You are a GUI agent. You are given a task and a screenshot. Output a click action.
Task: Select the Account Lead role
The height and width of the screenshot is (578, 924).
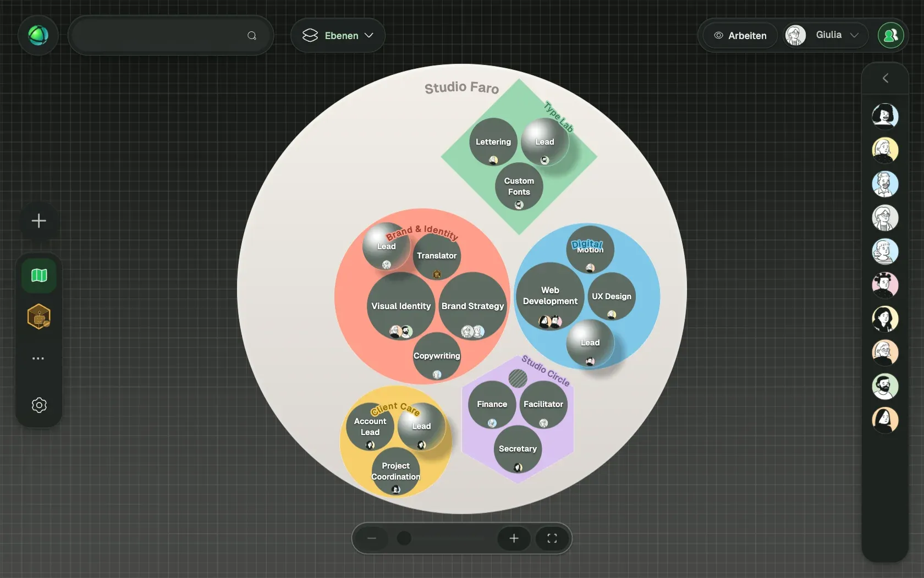[x=370, y=427]
